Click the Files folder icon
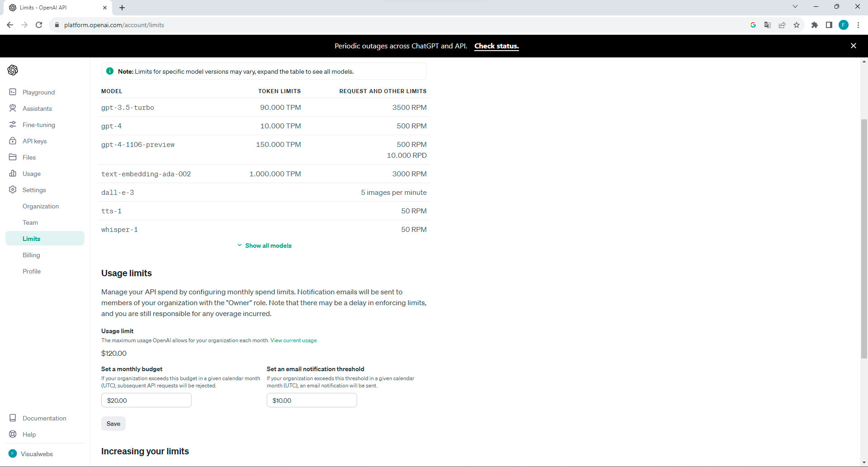 coord(13,157)
